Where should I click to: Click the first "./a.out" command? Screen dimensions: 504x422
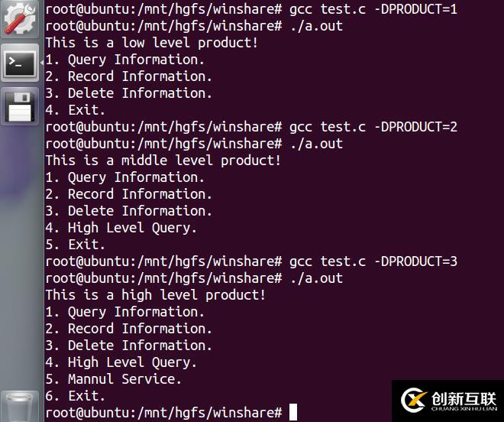click(316, 26)
